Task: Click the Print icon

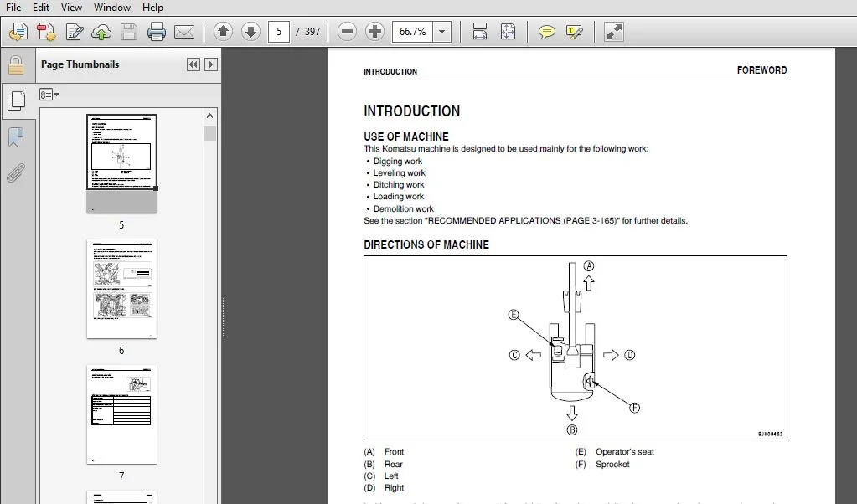Action: [x=157, y=32]
